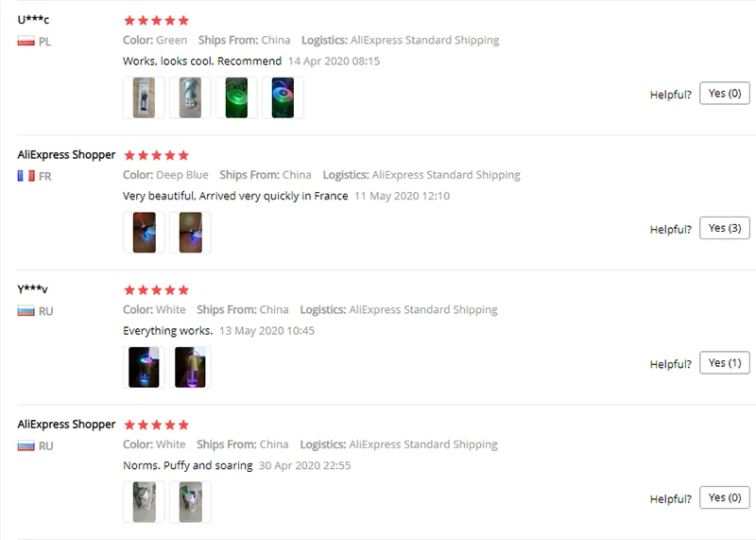This screenshot has width=756, height=540.
Task: Click Yes (1) on 'Everything works' review
Action: pos(724,362)
